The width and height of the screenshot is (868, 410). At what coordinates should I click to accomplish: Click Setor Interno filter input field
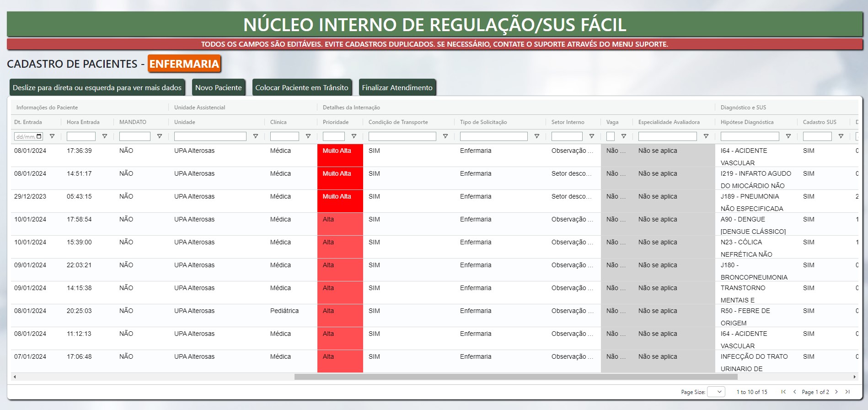coord(567,136)
